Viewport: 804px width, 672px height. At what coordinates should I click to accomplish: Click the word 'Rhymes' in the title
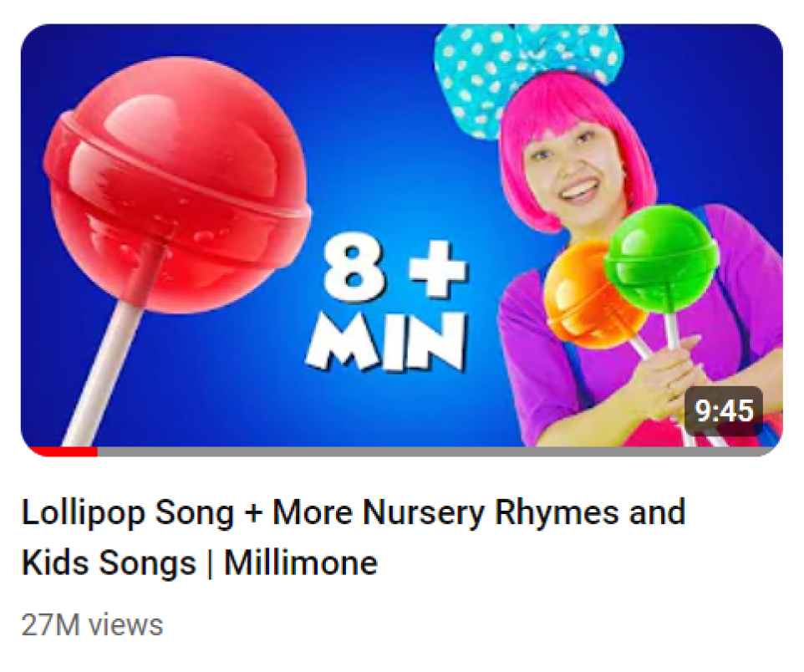click(557, 513)
